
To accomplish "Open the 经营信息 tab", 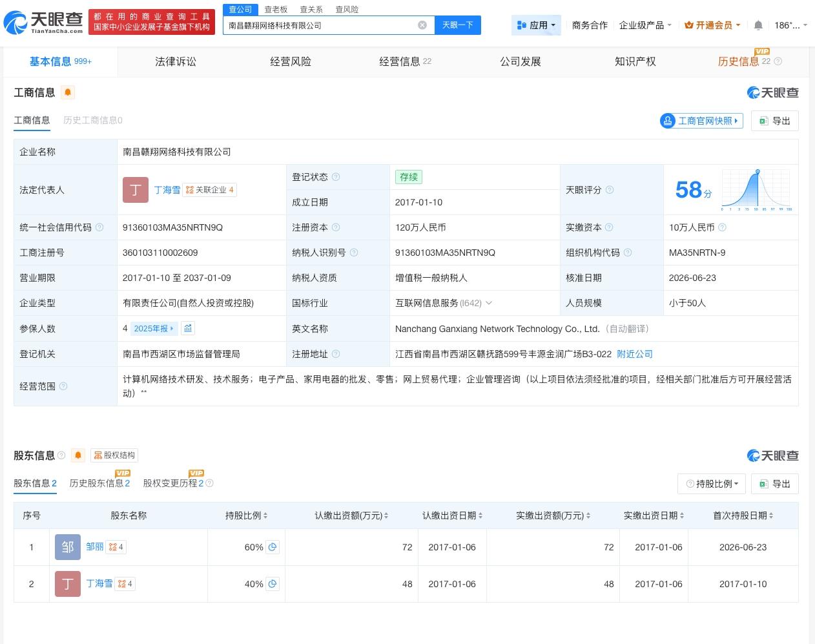I will coord(406,61).
